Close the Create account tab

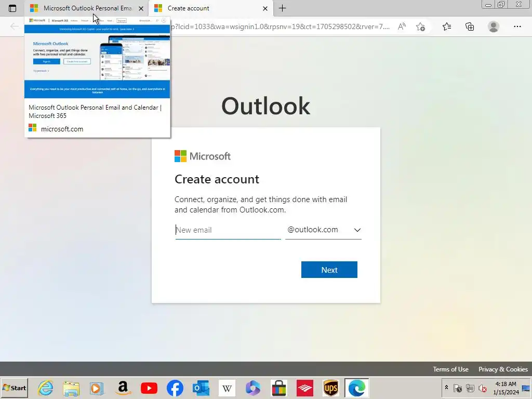point(265,8)
